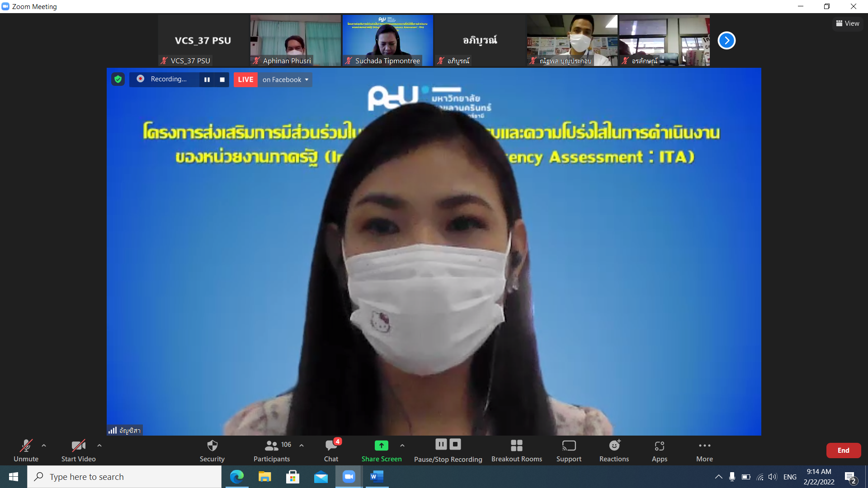Click the taskbar search box
Image resolution: width=868 pixels, height=488 pixels.
pos(124,477)
